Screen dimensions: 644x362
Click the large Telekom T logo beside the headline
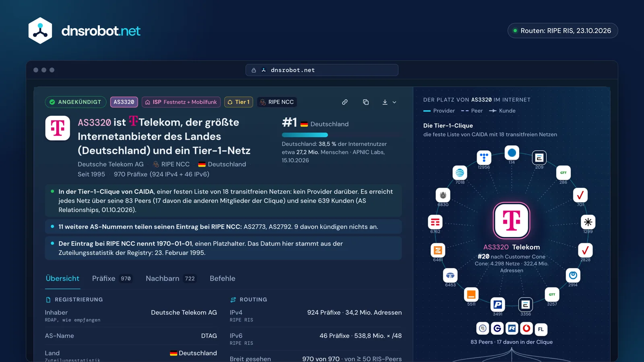[x=58, y=128]
